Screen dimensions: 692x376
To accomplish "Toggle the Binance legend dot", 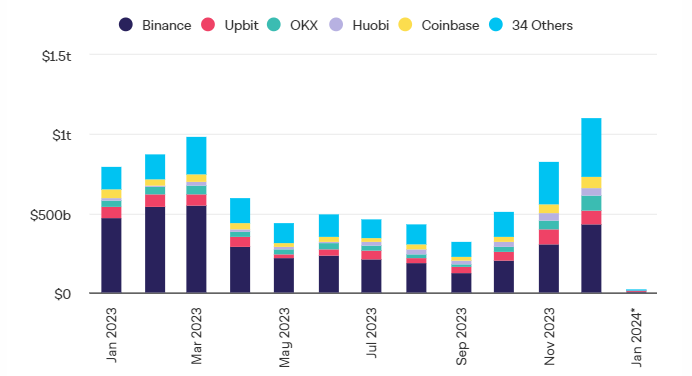I will [126, 25].
